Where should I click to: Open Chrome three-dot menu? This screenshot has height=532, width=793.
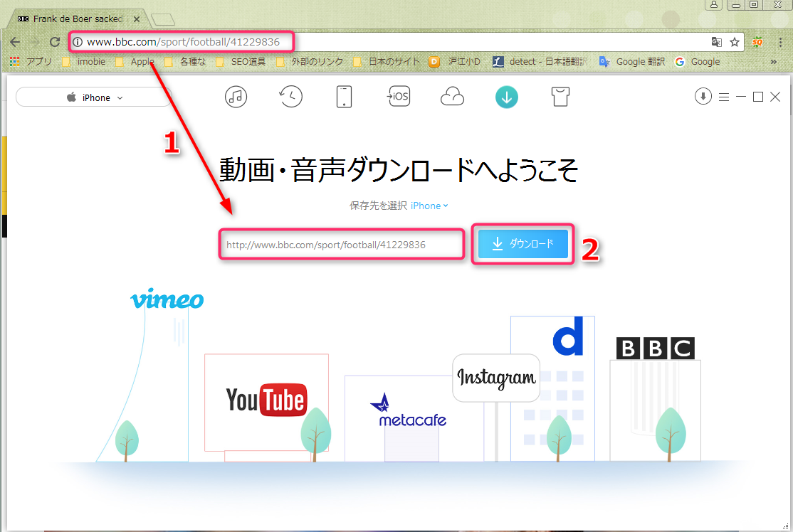pos(780,42)
